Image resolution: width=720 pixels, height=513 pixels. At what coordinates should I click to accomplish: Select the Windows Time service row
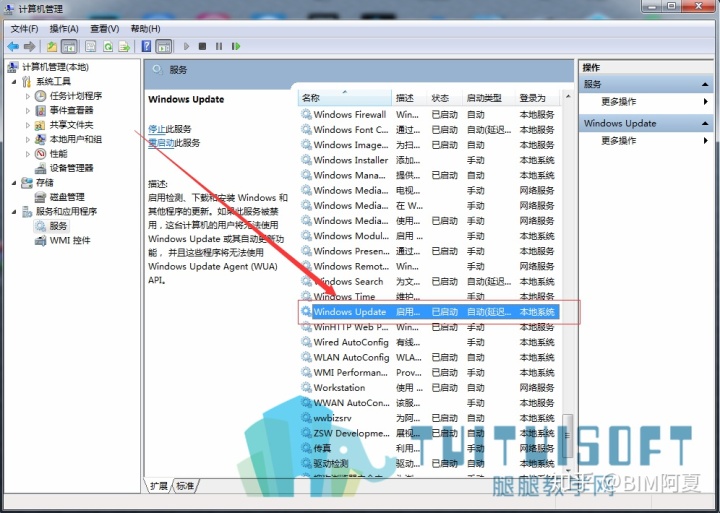click(428, 296)
